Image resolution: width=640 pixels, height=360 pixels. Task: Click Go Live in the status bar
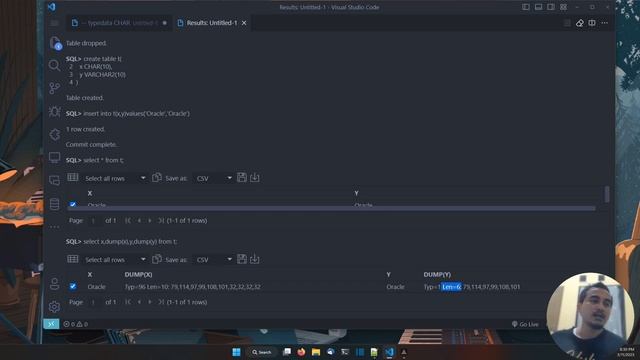525,324
